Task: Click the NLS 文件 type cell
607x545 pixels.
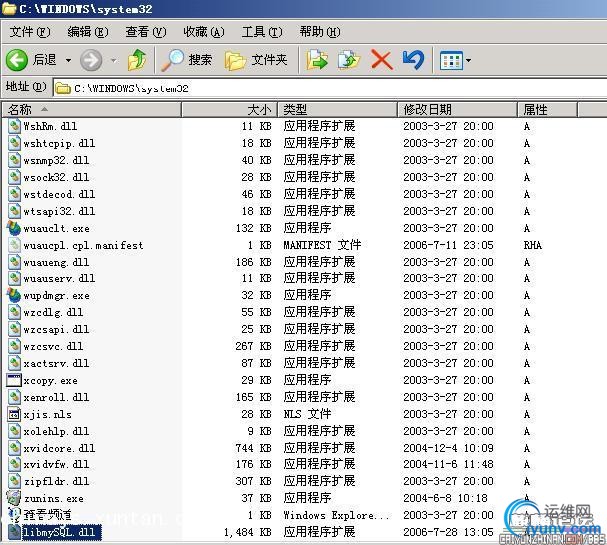Action: pyautogui.click(x=307, y=414)
